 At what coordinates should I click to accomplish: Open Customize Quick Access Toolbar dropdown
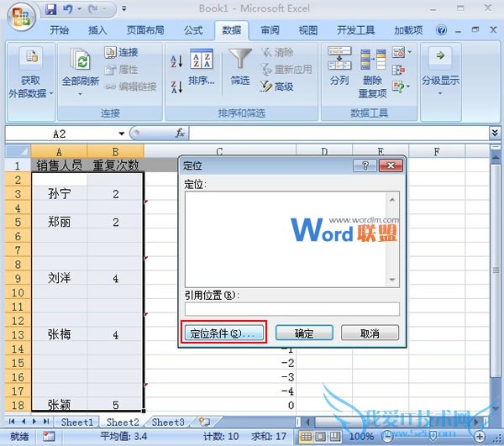tap(123, 9)
